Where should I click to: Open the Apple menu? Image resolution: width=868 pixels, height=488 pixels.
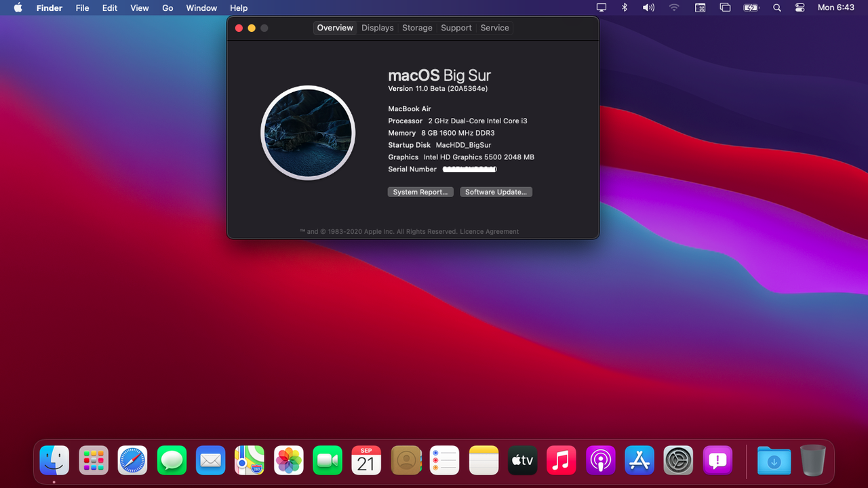click(18, 7)
